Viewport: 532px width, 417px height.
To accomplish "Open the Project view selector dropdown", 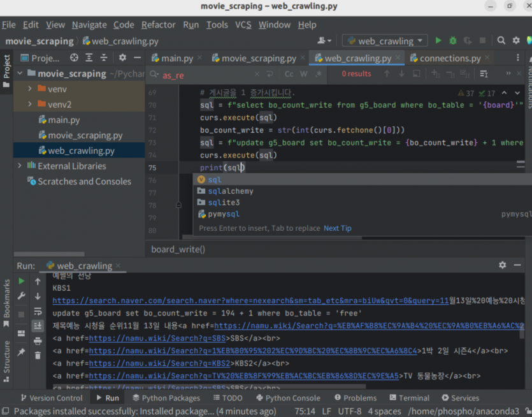I will coord(41,58).
